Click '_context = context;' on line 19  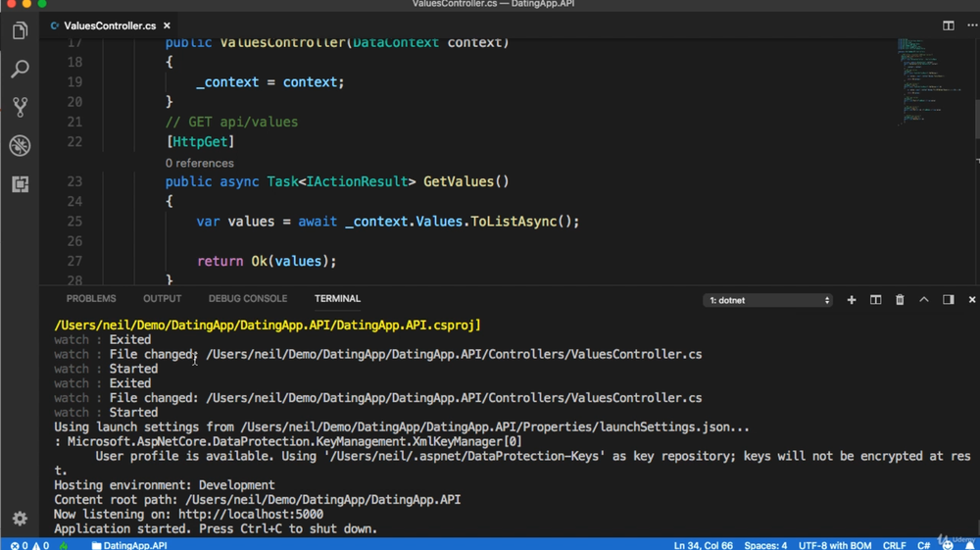[270, 82]
